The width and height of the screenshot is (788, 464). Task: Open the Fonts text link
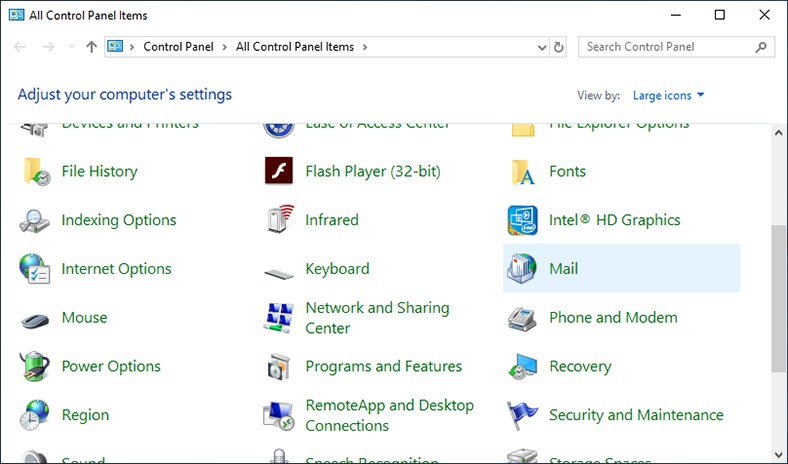(567, 171)
